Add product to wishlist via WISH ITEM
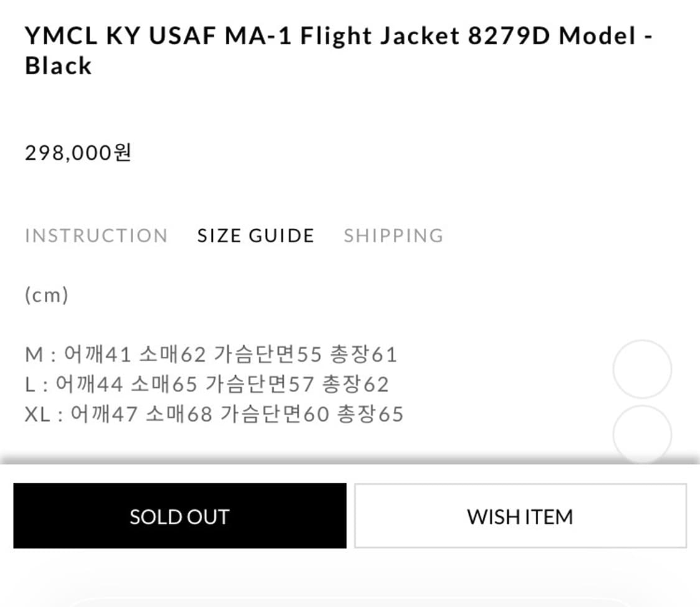The width and height of the screenshot is (700, 607). pos(519,516)
